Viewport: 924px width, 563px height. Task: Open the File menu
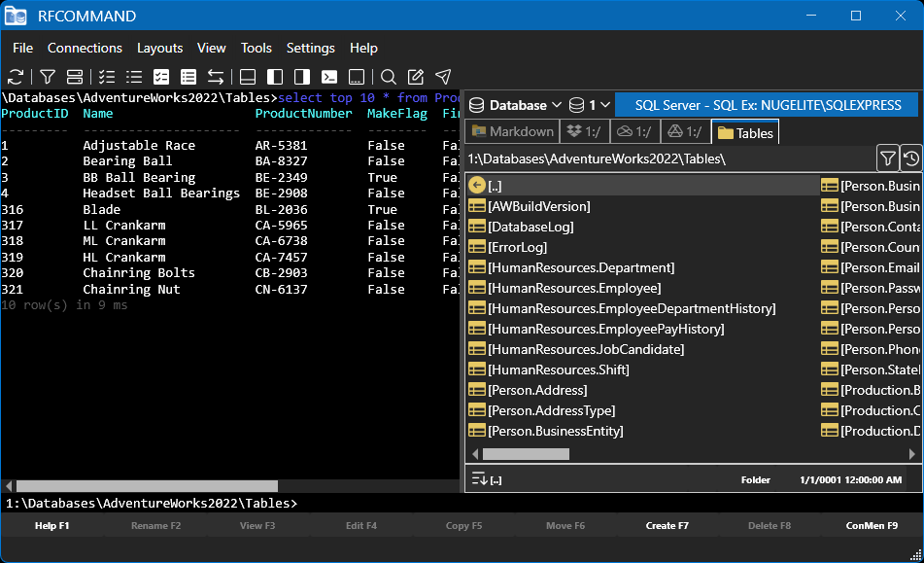[23, 48]
